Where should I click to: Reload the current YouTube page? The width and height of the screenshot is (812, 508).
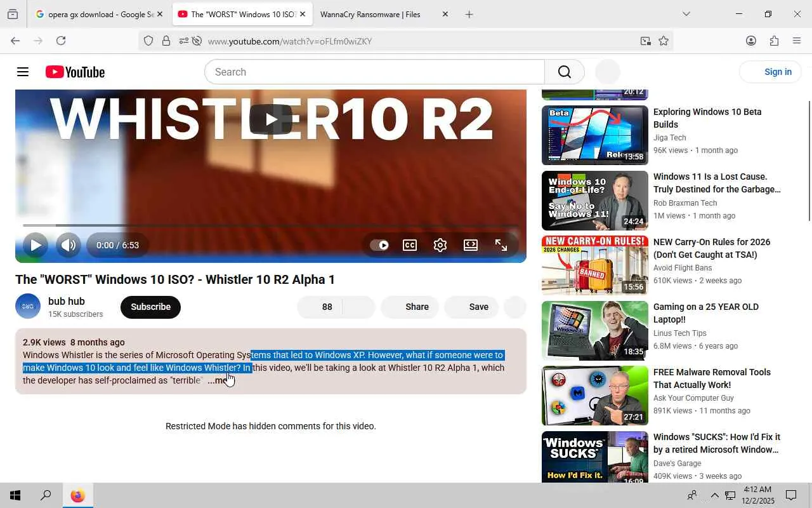click(x=61, y=41)
